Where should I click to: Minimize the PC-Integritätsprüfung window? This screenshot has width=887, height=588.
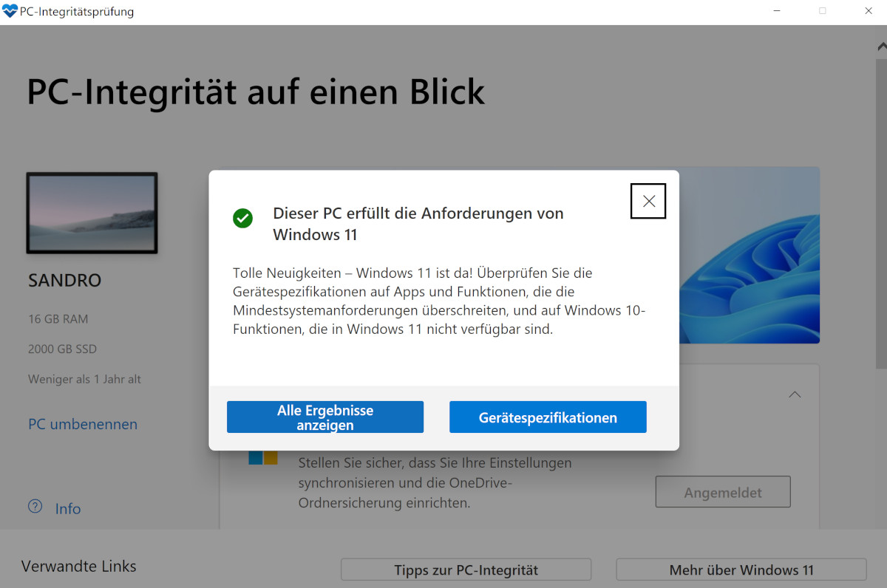point(778,11)
